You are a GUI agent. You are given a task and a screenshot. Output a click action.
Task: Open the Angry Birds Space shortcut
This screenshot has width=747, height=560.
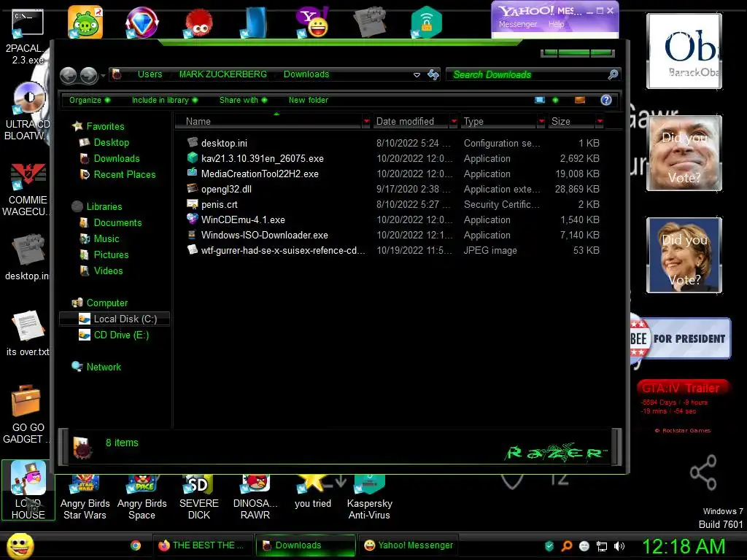coord(142,497)
